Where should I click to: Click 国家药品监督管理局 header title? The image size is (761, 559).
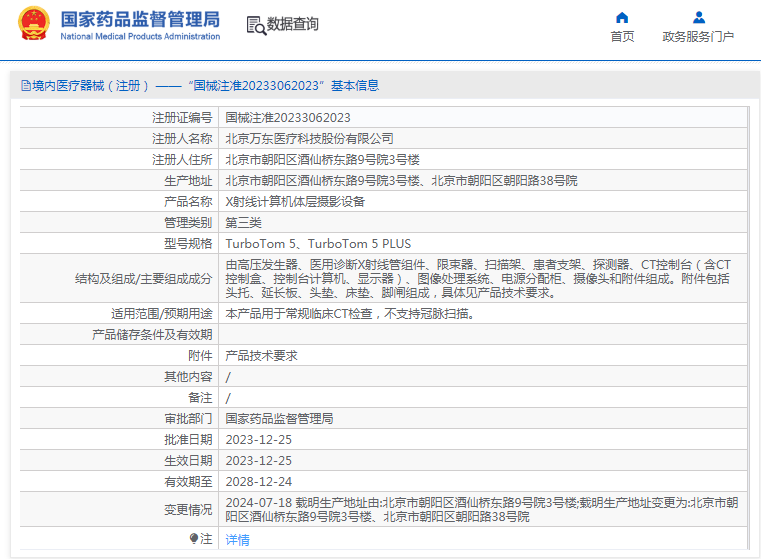pos(140,19)
